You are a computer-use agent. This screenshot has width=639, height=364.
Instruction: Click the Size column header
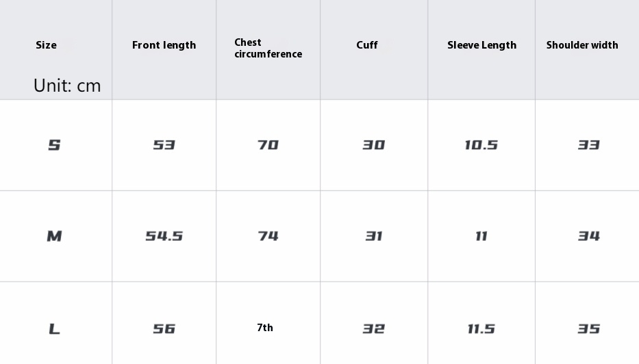tap(46, 45)
